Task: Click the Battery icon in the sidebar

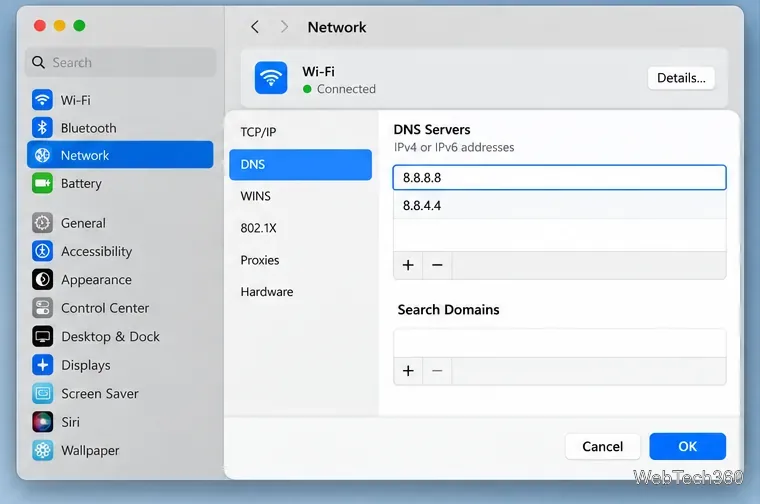Action: click(42, 183)
